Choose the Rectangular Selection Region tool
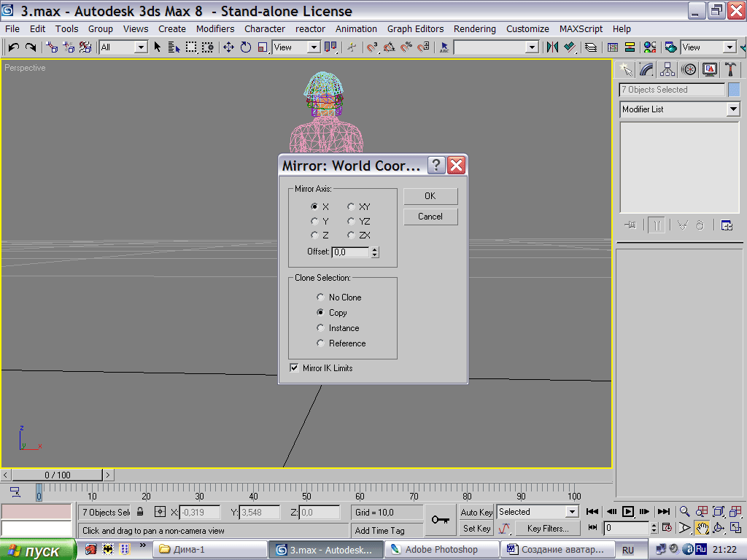747x560 pixels. (x=191, y=47)
